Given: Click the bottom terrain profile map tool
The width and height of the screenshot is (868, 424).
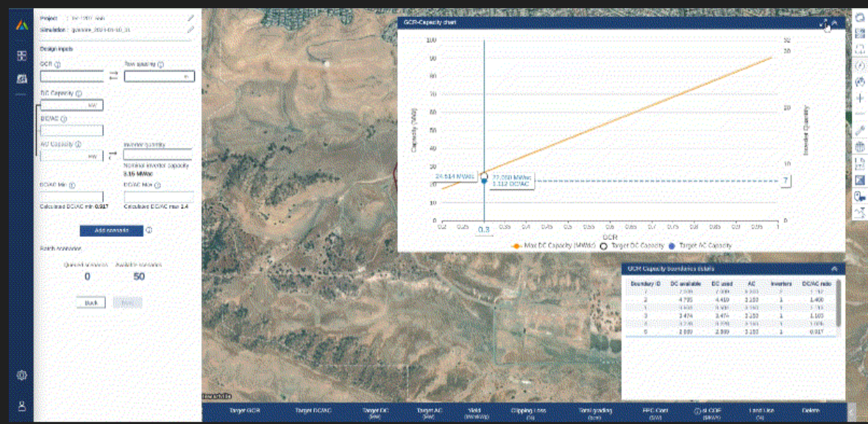Looking at the screenshot, I should tap(860, 212).
